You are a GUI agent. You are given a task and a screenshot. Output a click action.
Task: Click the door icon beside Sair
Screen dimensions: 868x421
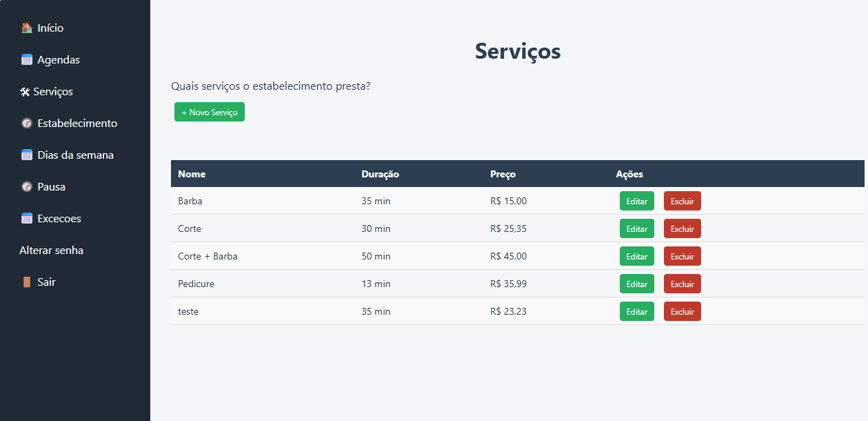(x=27, y=282)
